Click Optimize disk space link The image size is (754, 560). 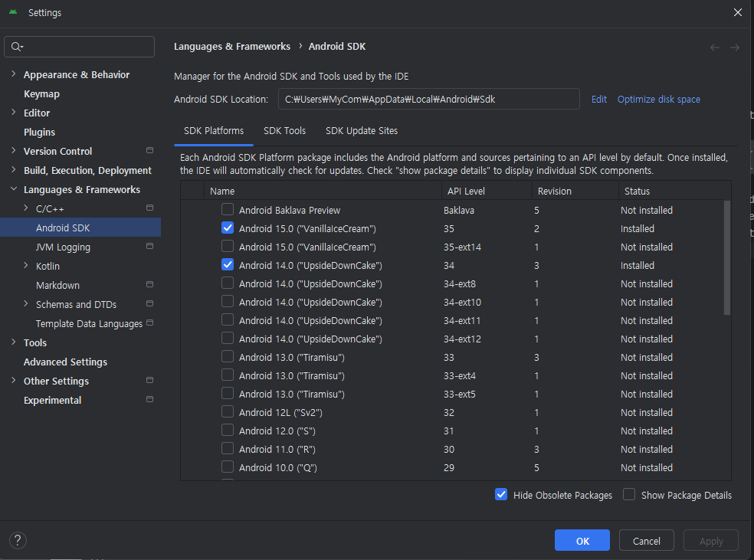659,99
